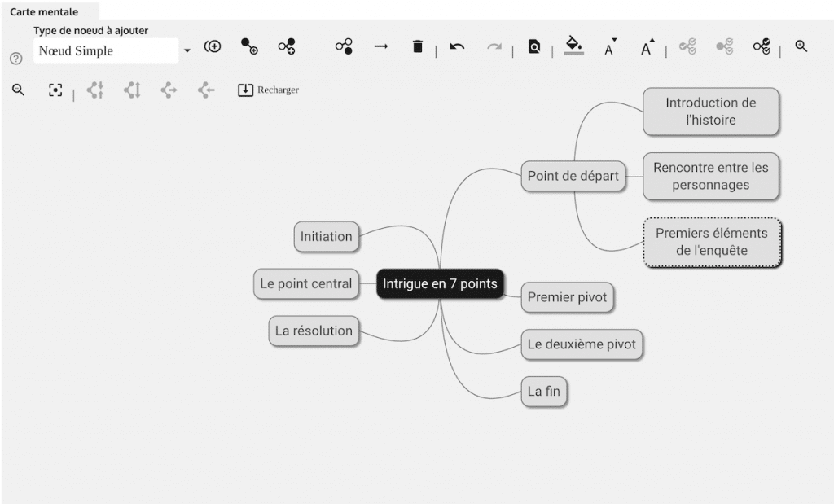This screenshot has width=834, height=504.
Task: Click the center view focus icon
Action: [x=55, y=90]
